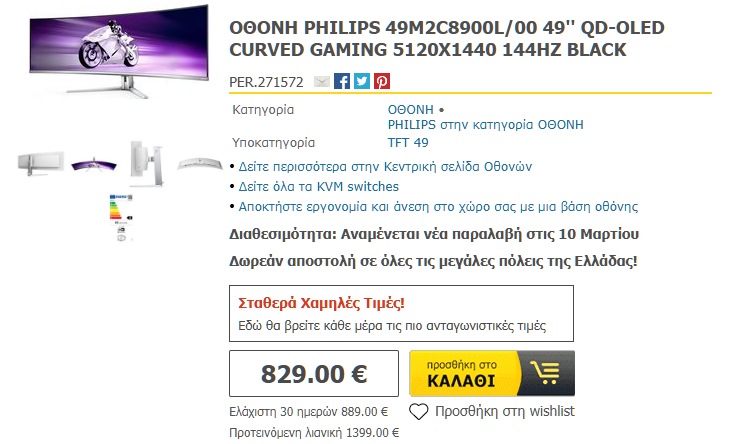This screenshot has height=444, width=750.
Task: Share product on Facebook
Action: [x=342, y=82]
